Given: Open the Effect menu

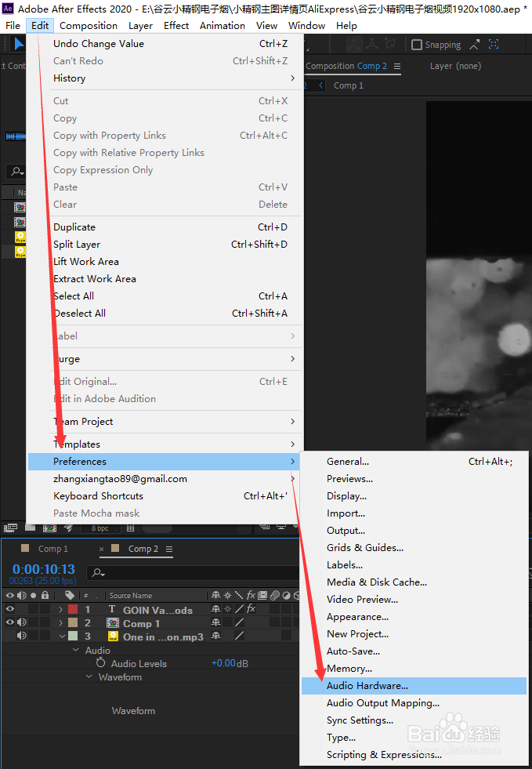Looking at the screenshot, I should click(x=176, y=26).
